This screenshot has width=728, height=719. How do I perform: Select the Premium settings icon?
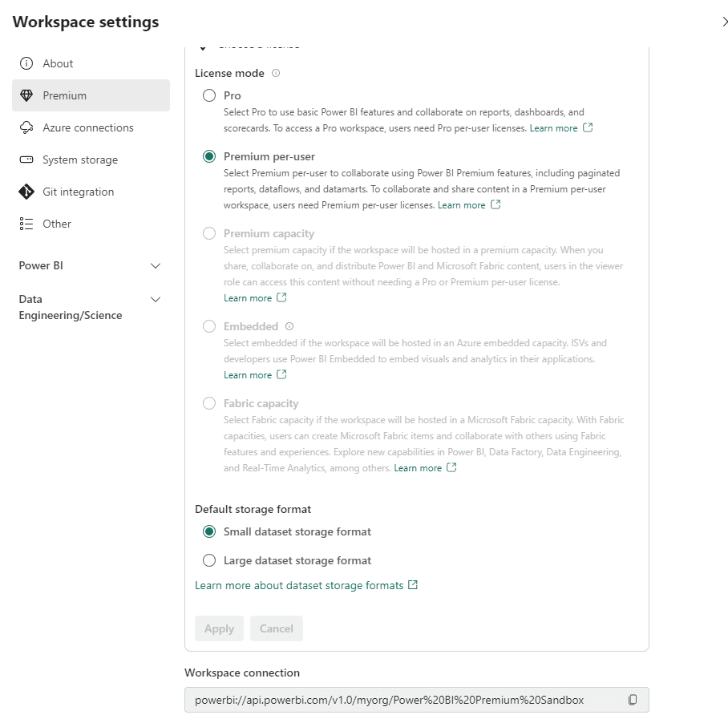coord(28,95)
